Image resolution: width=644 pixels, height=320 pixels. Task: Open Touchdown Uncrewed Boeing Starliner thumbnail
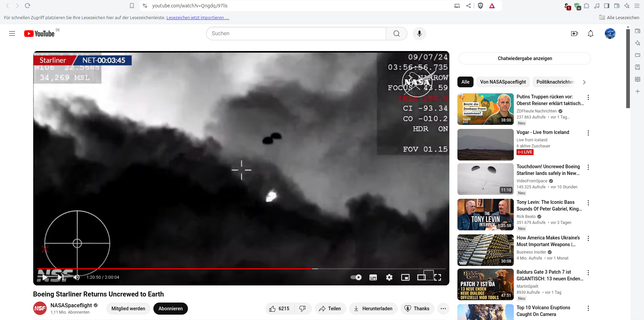pos(485,179)
